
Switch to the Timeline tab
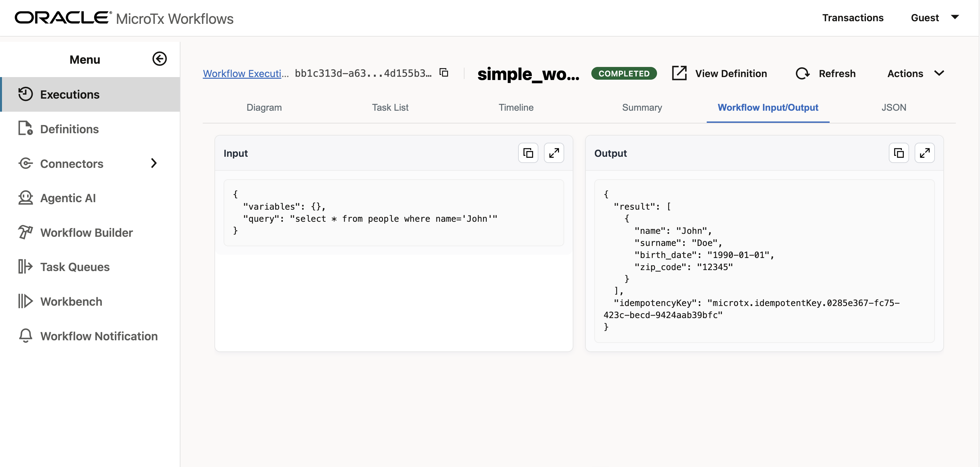point(516,107)
